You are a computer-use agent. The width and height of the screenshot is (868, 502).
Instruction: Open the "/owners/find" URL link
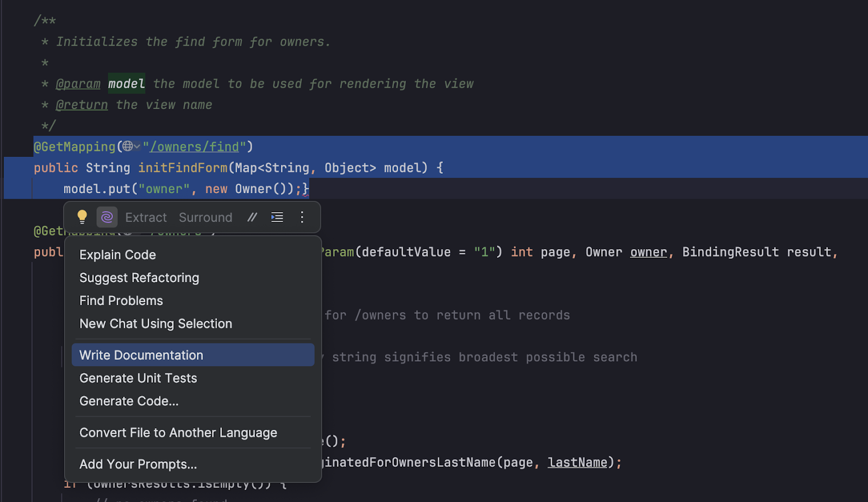[x=195, y=147]
